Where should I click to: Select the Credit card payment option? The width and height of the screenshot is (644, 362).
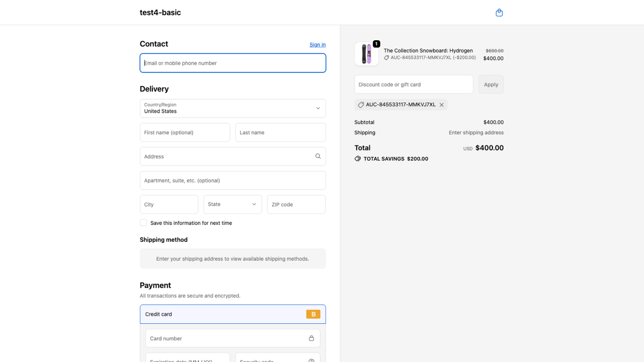233,314
